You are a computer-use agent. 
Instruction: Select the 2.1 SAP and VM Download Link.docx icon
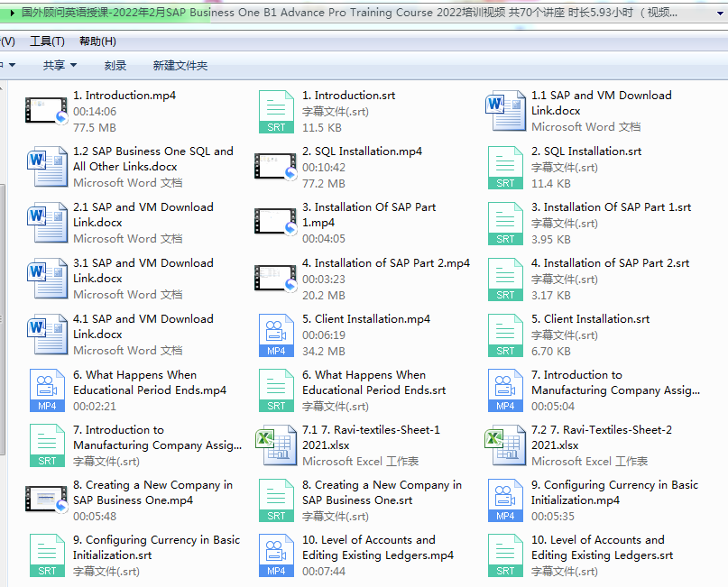click(x=47, y=223)
